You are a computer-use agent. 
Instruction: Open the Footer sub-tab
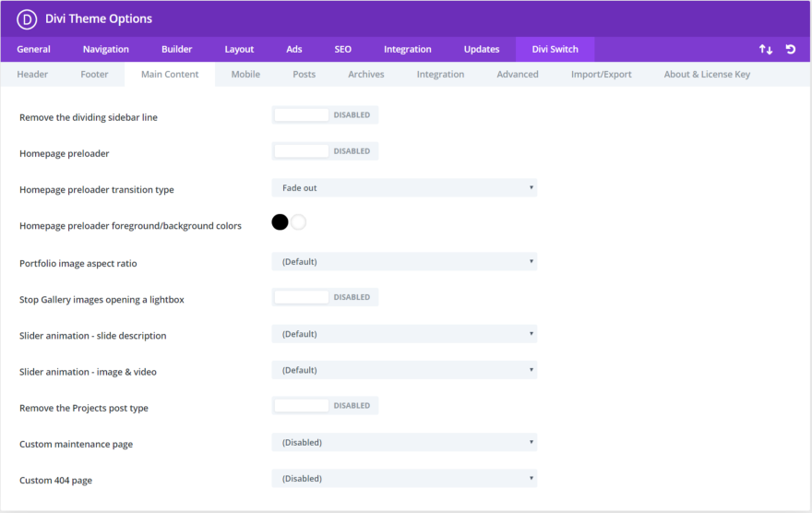[x=94, y=74]
